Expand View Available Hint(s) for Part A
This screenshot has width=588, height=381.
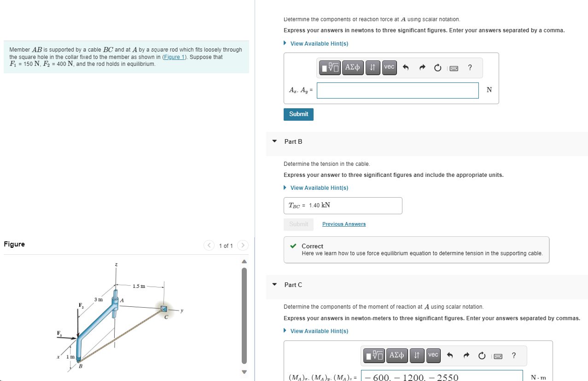click(x=319, y=43)
